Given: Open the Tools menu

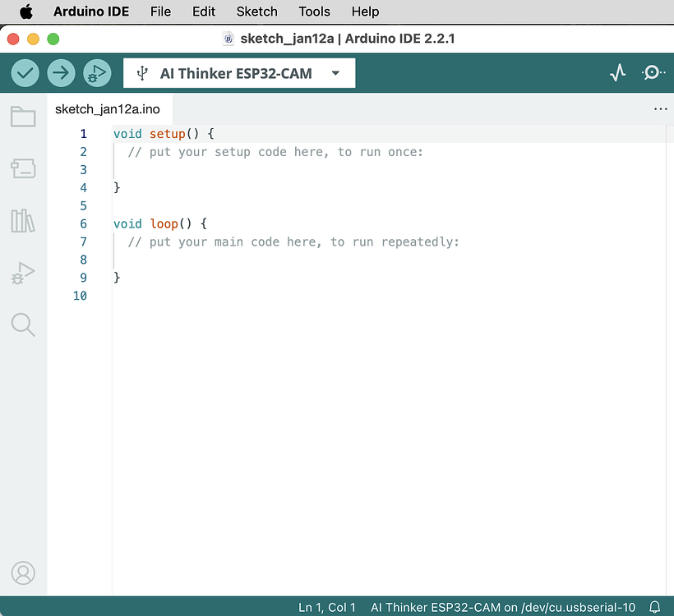Looking at the screenshot, I should pos(314,11).
